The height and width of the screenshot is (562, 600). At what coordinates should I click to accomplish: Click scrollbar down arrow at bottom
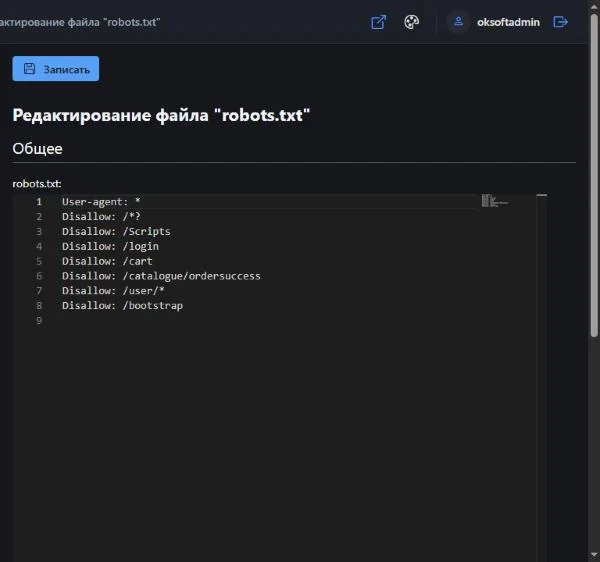click(594, 555)
